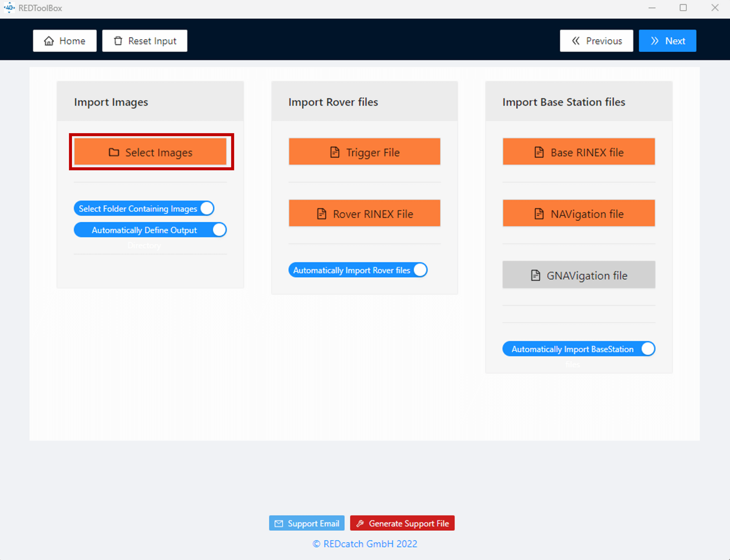
Task: Click the double-chevron icon on the Next button
Action: tap(655, 40)
